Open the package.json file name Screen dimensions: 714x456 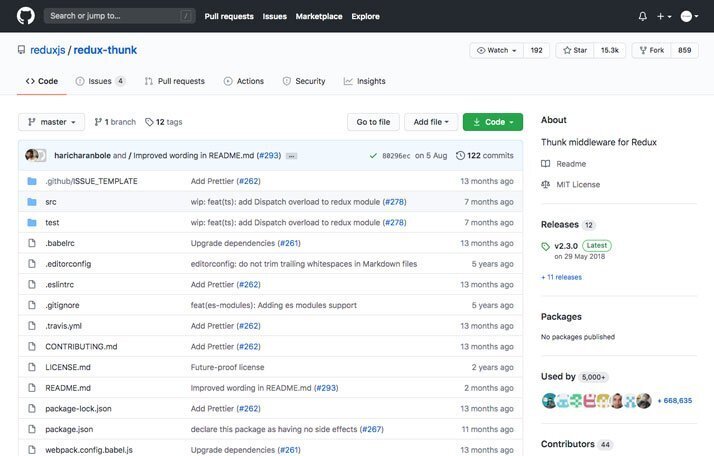click(69, 430)
